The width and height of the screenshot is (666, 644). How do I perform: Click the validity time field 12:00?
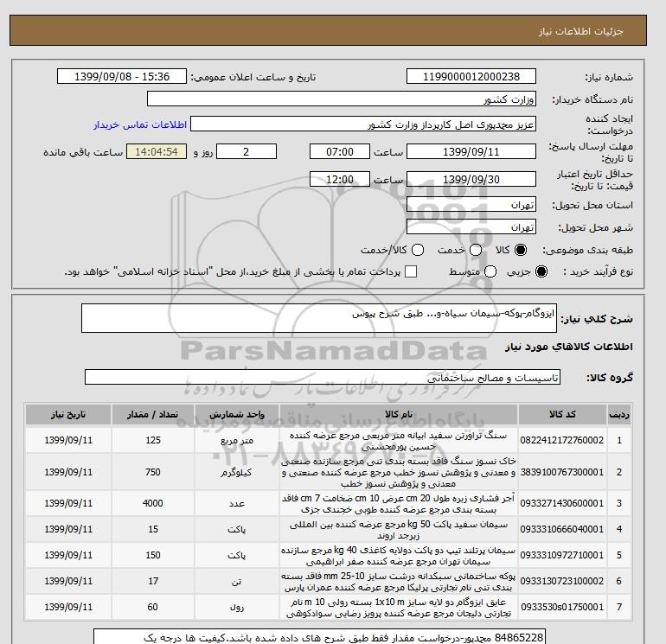(340, 179)
